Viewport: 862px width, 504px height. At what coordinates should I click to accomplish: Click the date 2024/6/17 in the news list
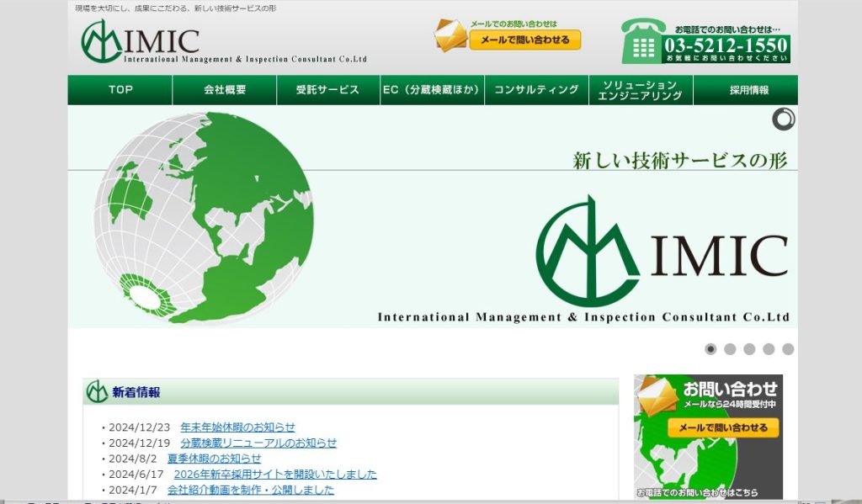[x=136, y=475]
